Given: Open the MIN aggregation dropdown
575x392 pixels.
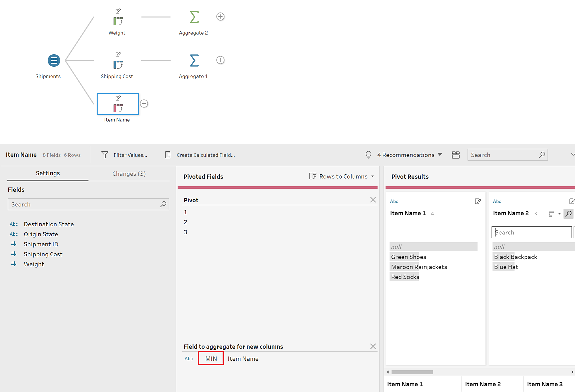Looking at the screenshot, I should point(211,358).
